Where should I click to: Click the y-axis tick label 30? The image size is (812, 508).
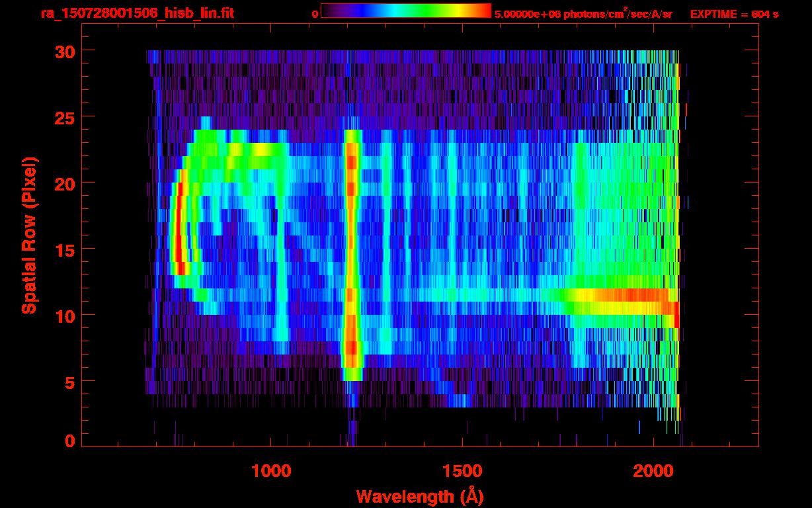tap(65, 51)
